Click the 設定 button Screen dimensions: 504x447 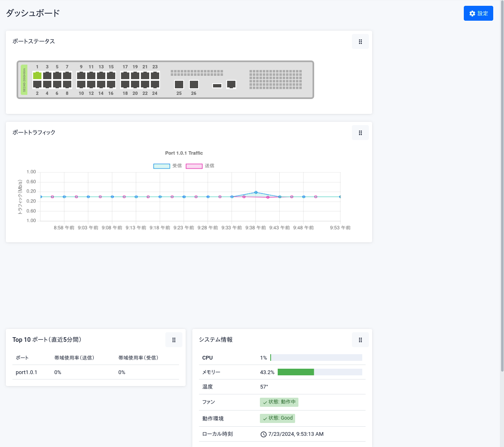coord(478,13)
